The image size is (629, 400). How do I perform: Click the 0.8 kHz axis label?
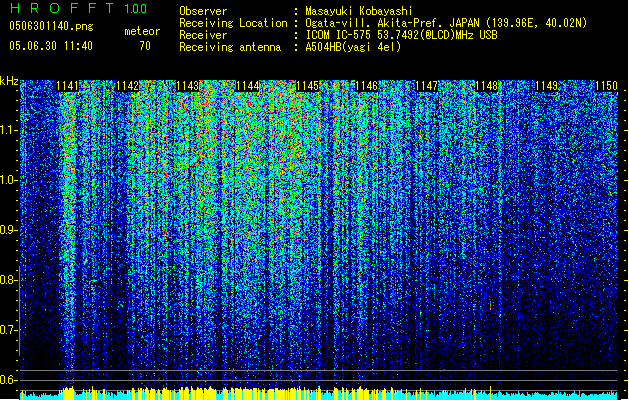(x=9, y=280)
